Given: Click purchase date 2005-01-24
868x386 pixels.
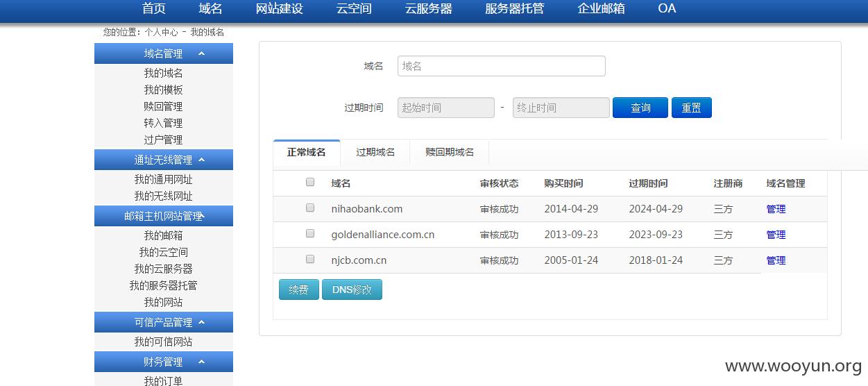Looking at the screenshot, I should pos(571,260).
